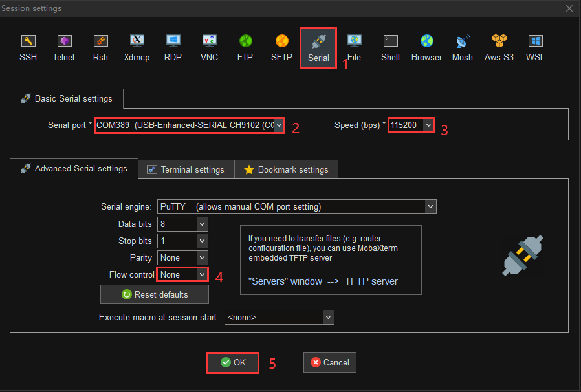Choose the WSL session icon
Screen dimensions: 581x392
[x=535, y=47]
